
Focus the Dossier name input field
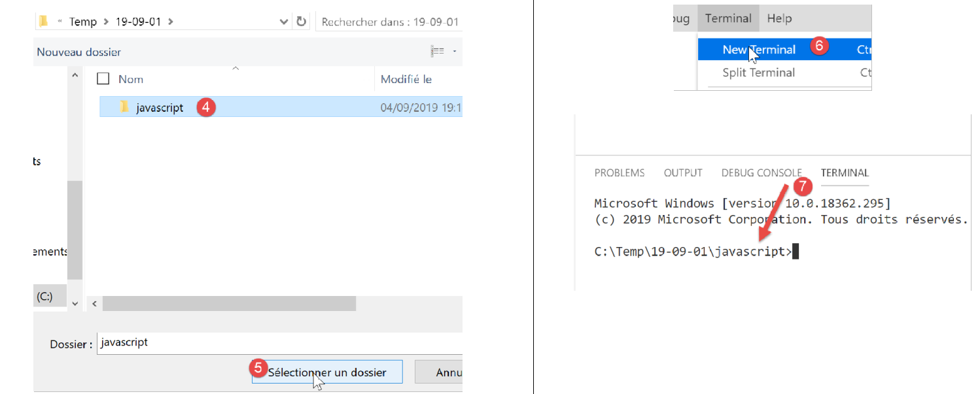tap(279, 342)
